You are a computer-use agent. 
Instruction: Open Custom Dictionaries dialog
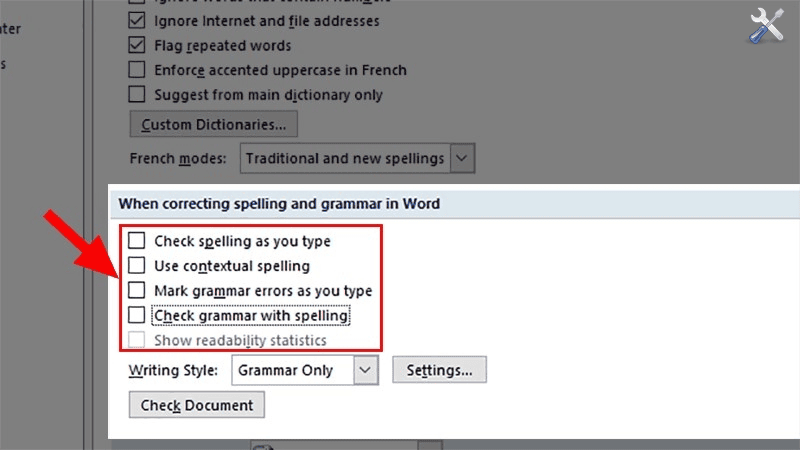(x=213, y=125)
